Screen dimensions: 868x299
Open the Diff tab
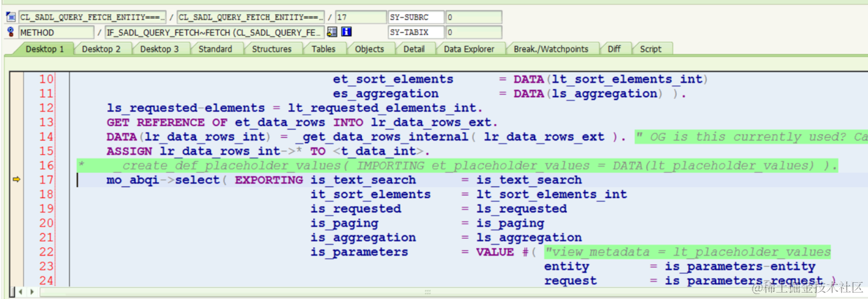pyautogui.click(x=614, y=49)
